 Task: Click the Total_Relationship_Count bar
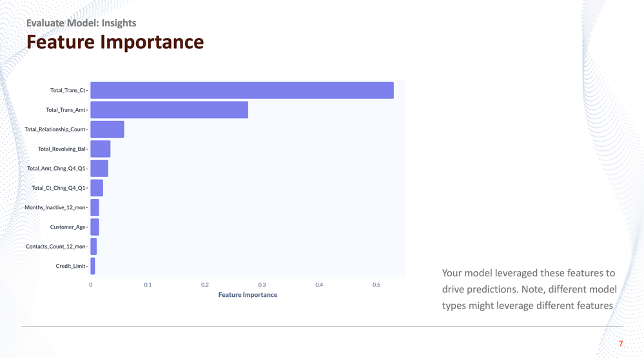tap(107, 129)
